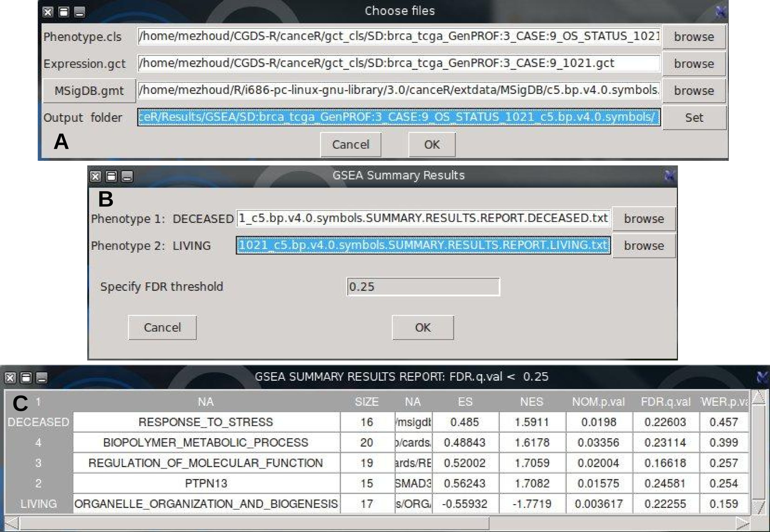
Task: Browse for Phenotype 1 DECEASED report
Action: (644, 219)
